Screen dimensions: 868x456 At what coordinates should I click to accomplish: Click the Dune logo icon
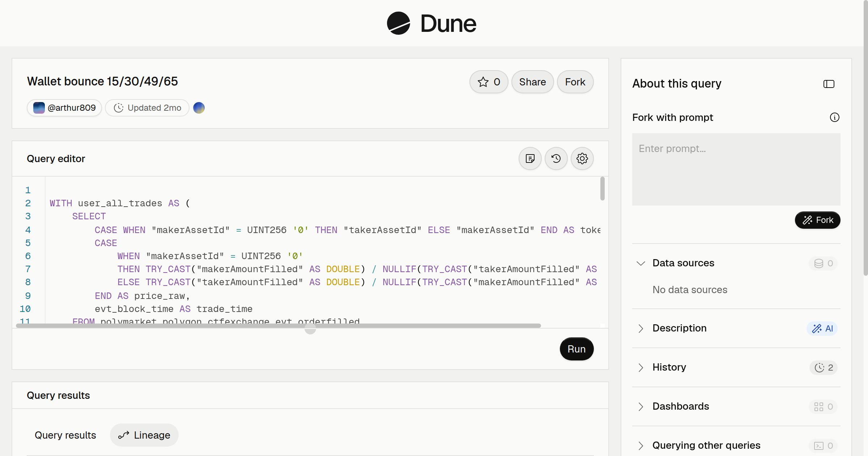click(x=398, y=23)
